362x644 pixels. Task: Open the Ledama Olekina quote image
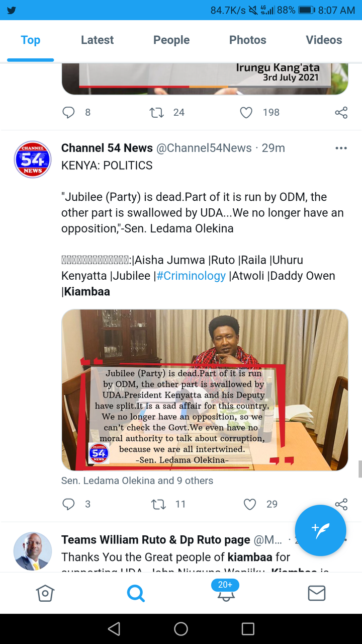(x=205, y=390)
